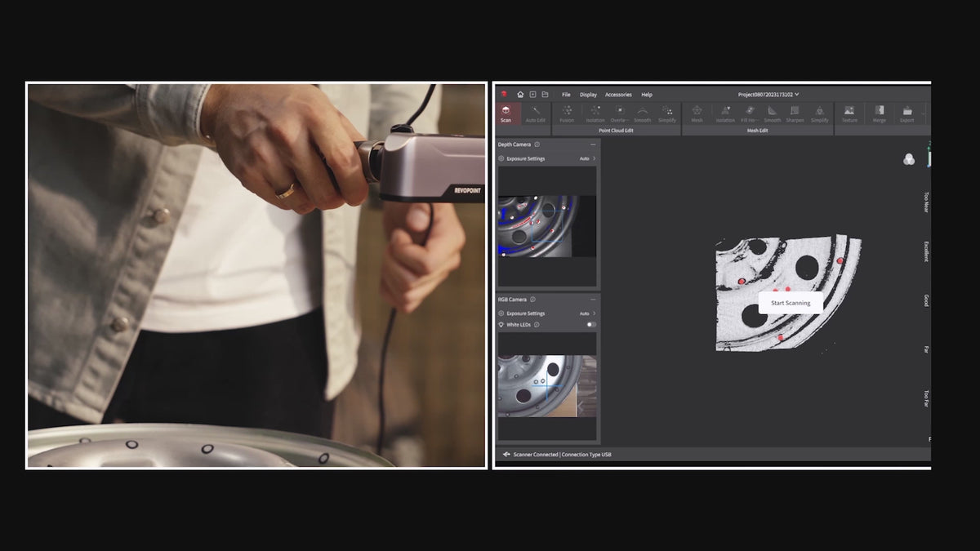Screen dimensions: 980x551
Task: Click the color mode circles icon
Action: click(x=909, y=160)
